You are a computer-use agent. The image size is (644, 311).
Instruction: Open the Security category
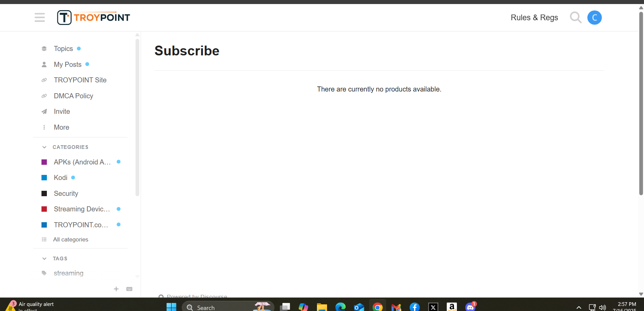(66, 193)
